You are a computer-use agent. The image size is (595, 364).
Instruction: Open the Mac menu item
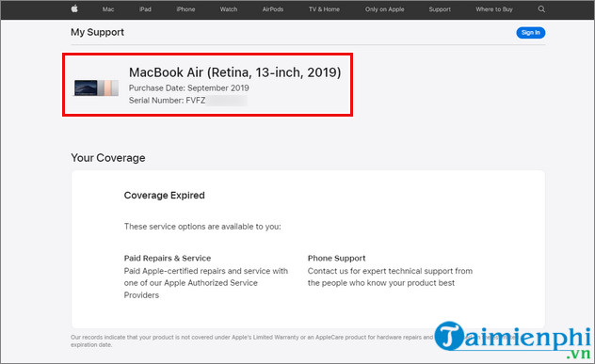108,9
